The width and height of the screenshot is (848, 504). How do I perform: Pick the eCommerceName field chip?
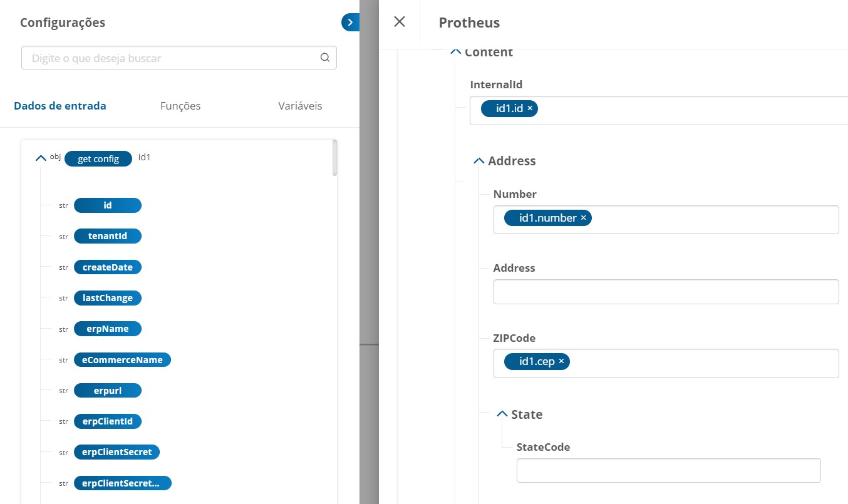122,360
